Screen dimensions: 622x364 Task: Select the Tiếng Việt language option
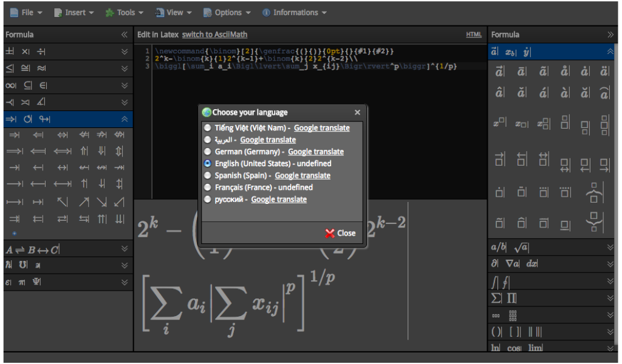click(207, 128)
